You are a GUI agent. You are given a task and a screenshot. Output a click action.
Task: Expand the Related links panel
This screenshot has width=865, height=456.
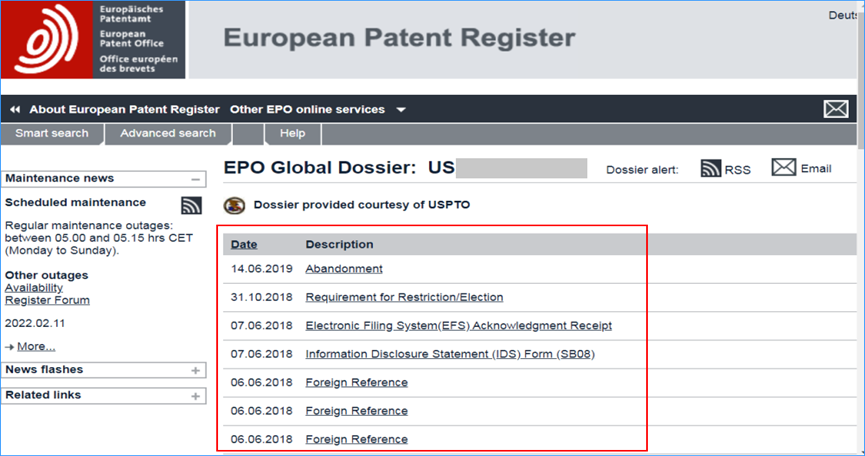click(195, 396)
